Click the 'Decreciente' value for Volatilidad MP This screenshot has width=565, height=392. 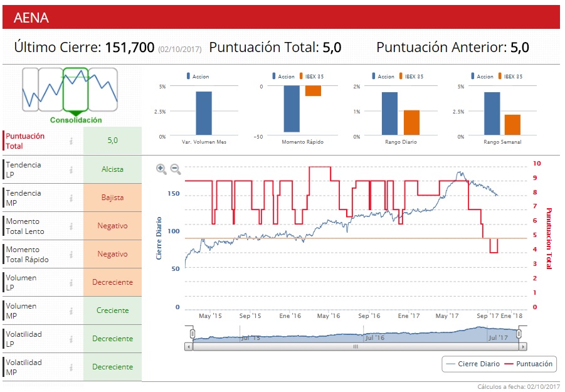(x=112, y=367)
